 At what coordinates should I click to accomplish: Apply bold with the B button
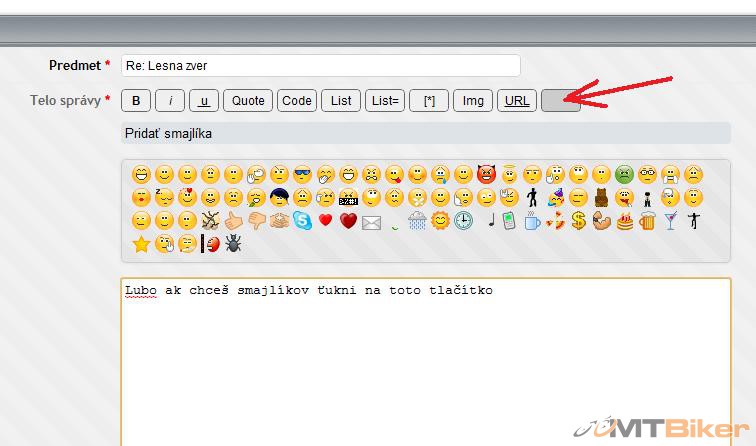click(x=136, y=101)
